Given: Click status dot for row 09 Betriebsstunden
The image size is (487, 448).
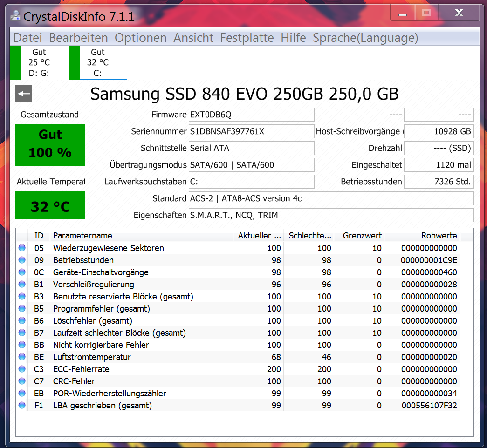Looking at the screenshot, I should (22, 260).
